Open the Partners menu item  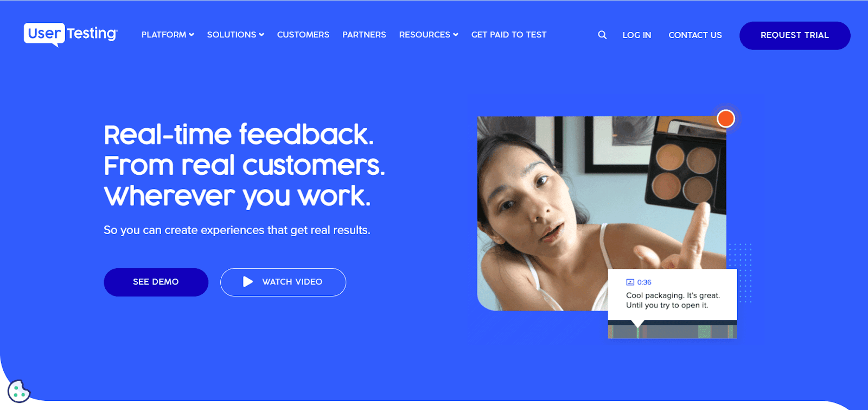point(364,35)
